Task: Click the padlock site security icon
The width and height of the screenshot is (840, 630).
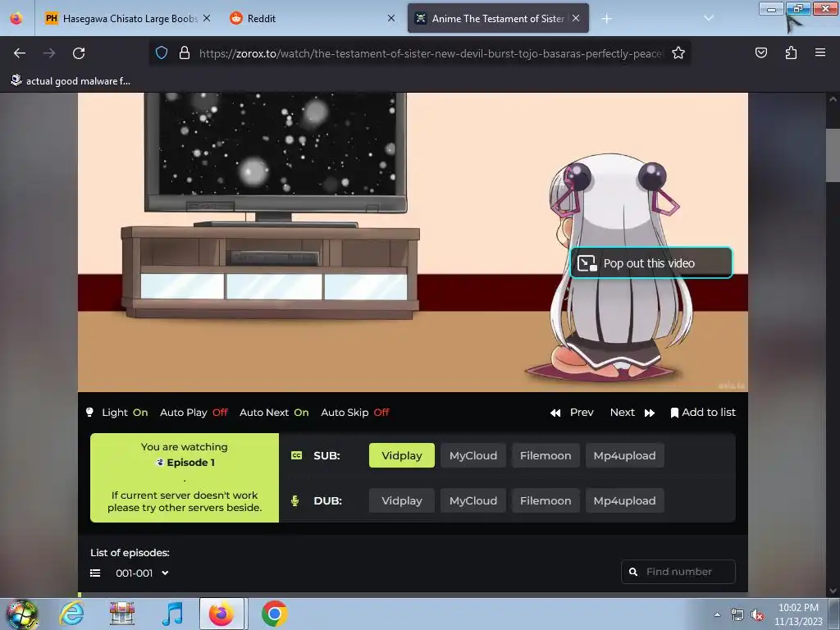Action: pos(185,53)
